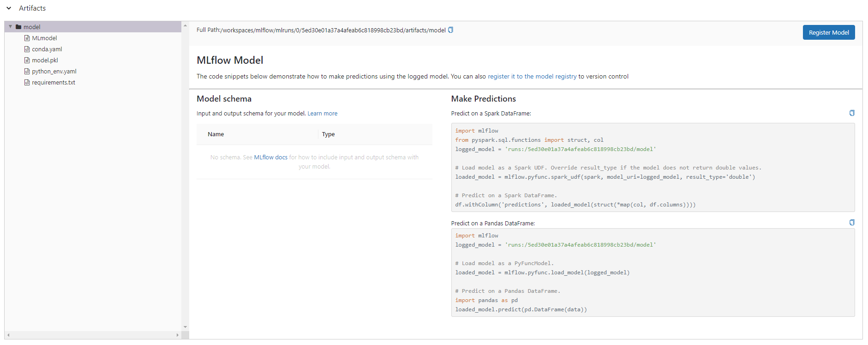Open requirements.txt in the artifact tree
This screenshot has width=868, height=345.
[x=53, y=83]
